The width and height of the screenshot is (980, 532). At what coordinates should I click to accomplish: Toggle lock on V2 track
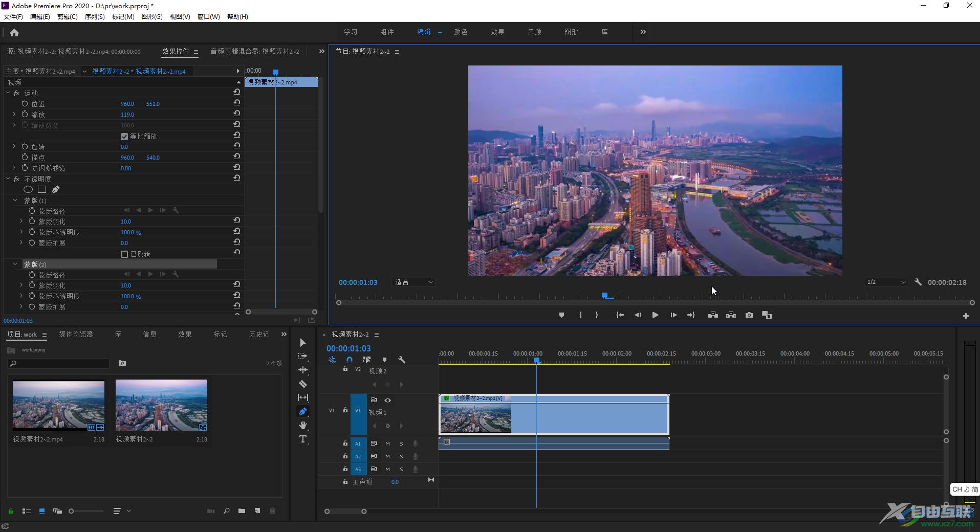pos(345,369)
